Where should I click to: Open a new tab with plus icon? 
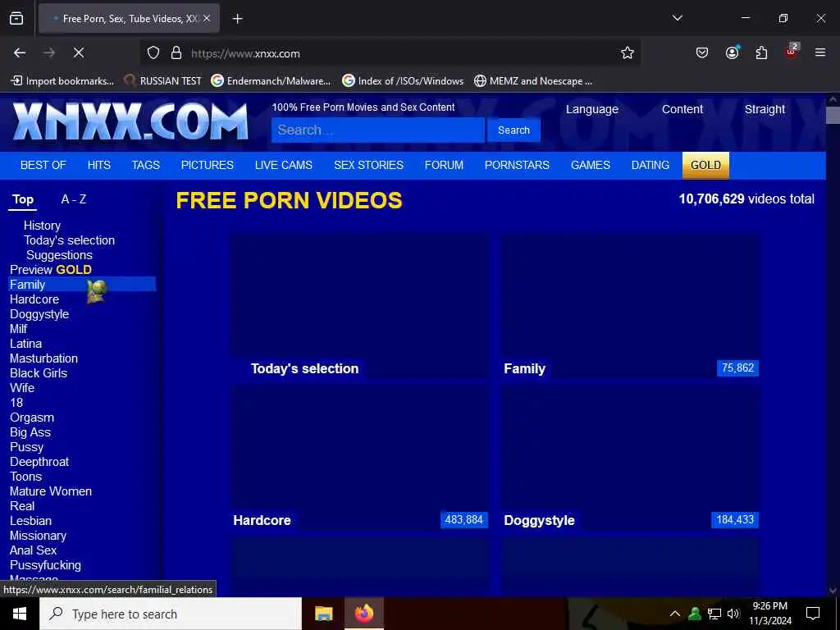point(237,19)
